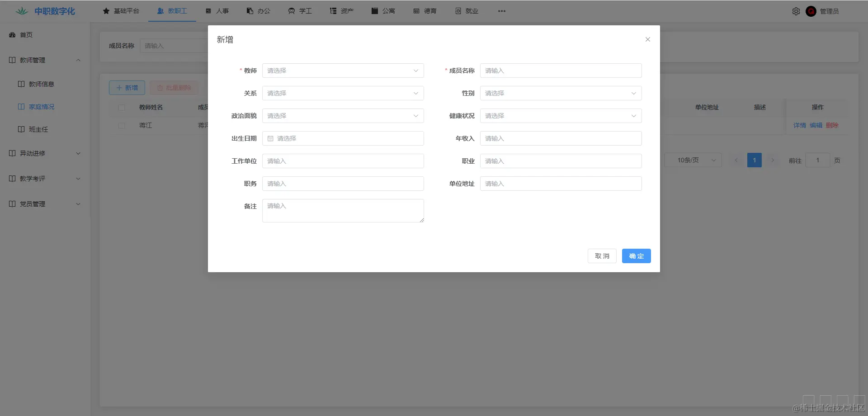Collapse the 教师管理 sidebar group

[x=45, y=60]
